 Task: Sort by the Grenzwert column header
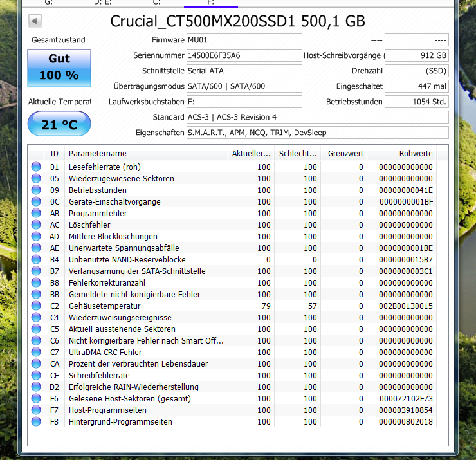pyautogui.click(x=344, y=154)
